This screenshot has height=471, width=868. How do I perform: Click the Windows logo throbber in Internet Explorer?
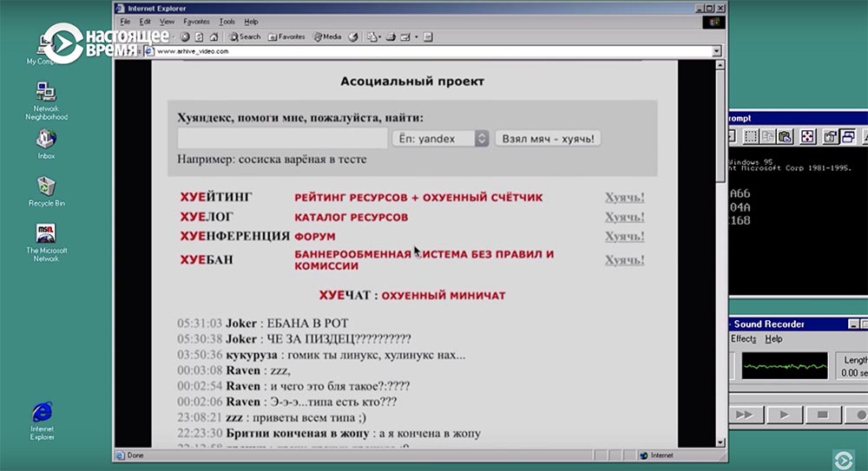(x=714, y=23)
